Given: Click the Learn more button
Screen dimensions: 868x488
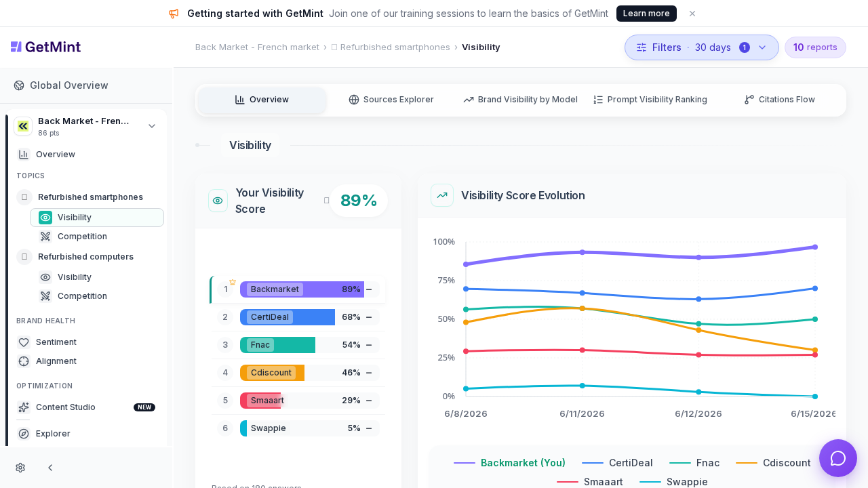Looking at the screenshot, I should [x=646, y=14].
